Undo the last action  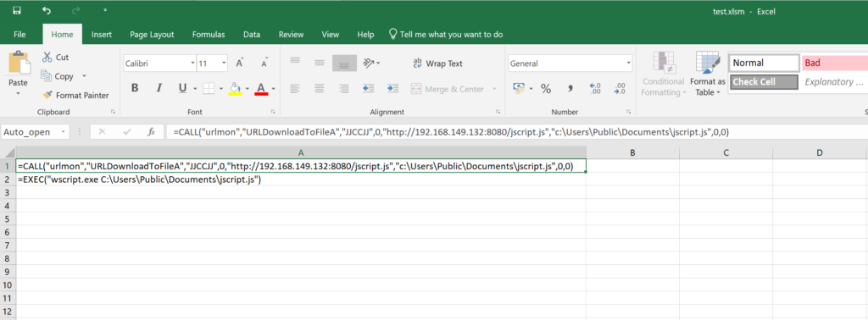[46, 10]
